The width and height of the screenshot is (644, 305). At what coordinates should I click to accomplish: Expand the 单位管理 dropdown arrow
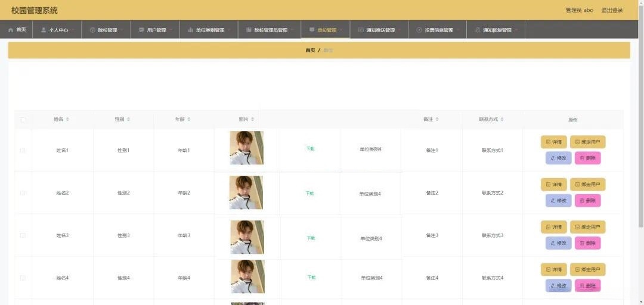341,30
